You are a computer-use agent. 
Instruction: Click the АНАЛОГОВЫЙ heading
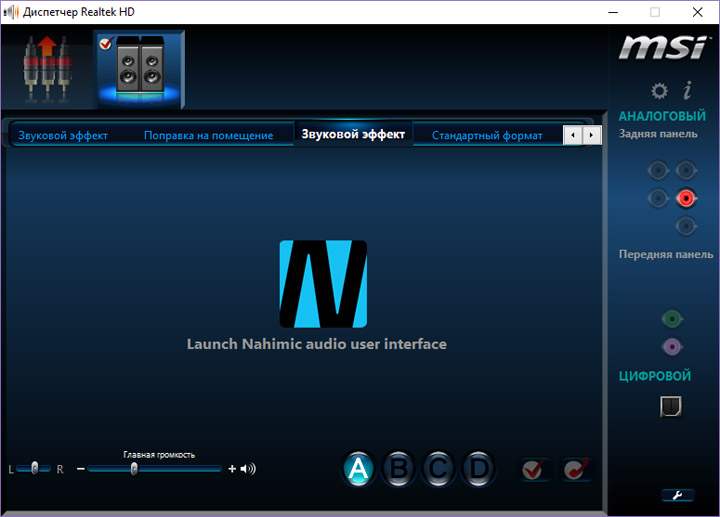662,116
